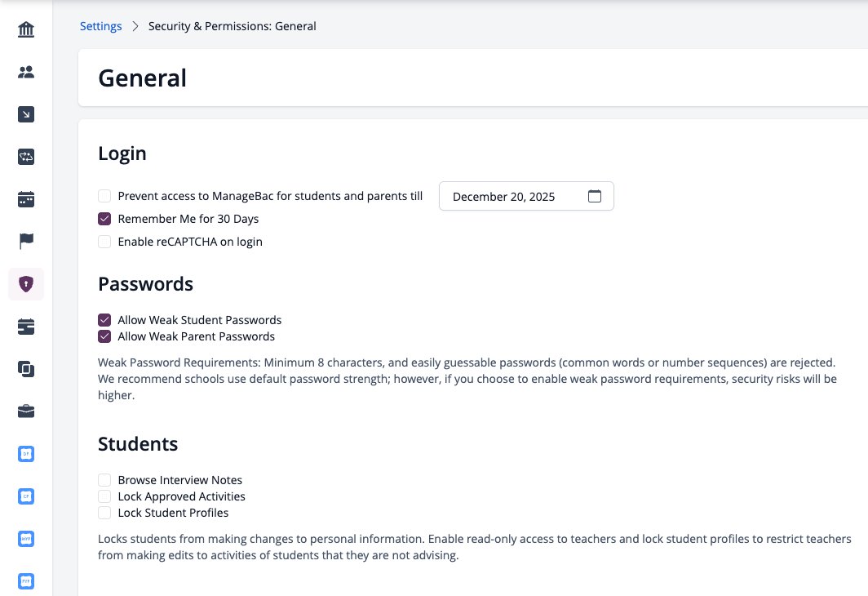The width and height of the screenshot is (868, 596).
Task: Go back via Settings breadcrumb link
Action: (x=101, y=26)
